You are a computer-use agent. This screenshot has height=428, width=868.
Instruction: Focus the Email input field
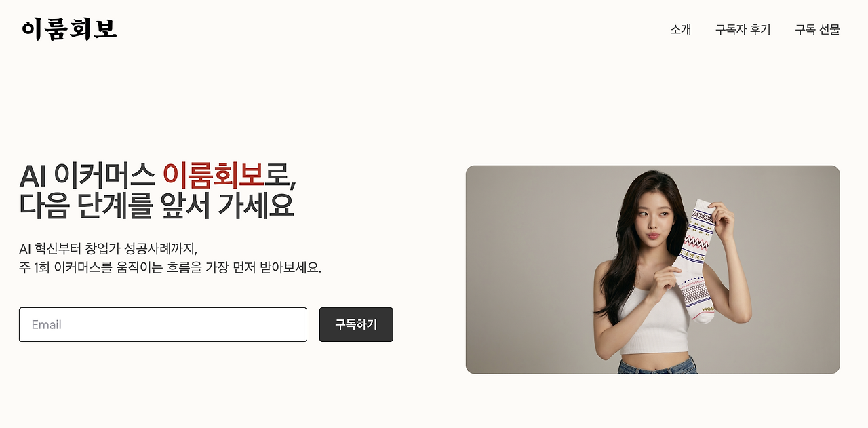(x=163, y=324)
